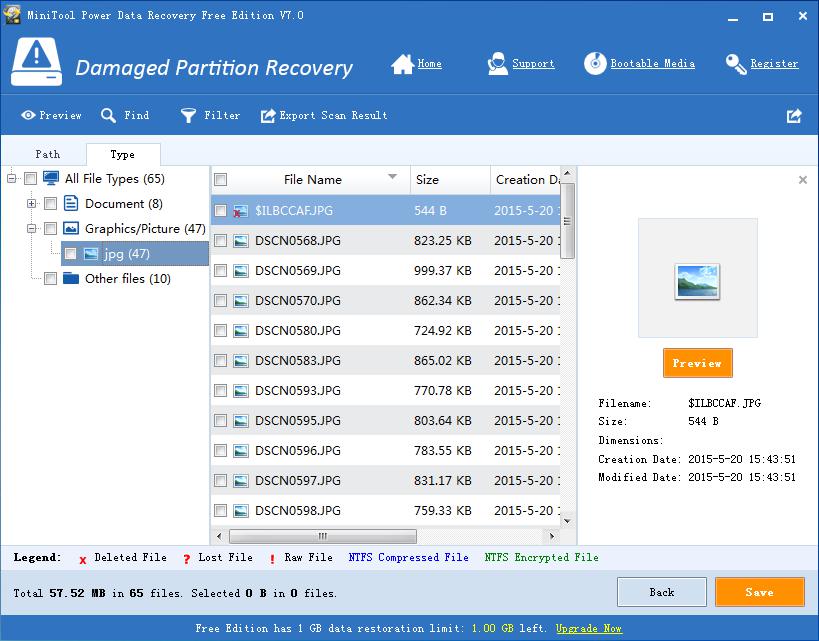This screenshot has height=641, width=819.
Task: Click the Filter funnel icon
Action: pos(188,115)
